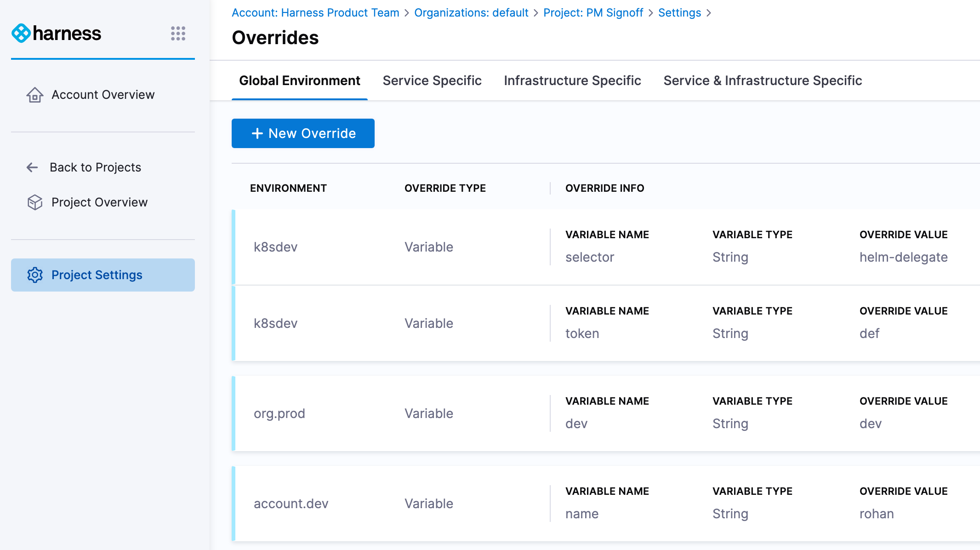Open Organizations: default breadcrumb link
Image resolution: width=980 pixels, height=550 pixels.
(471, 13)
